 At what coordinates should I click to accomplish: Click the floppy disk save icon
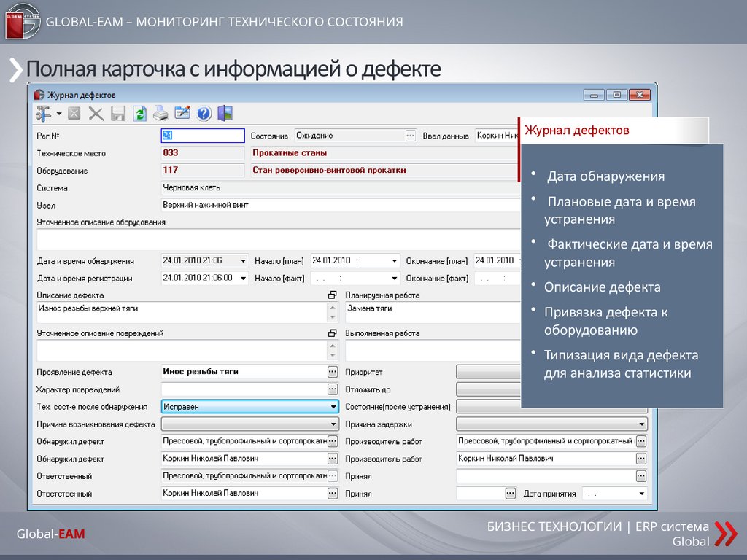coord(117,114)
